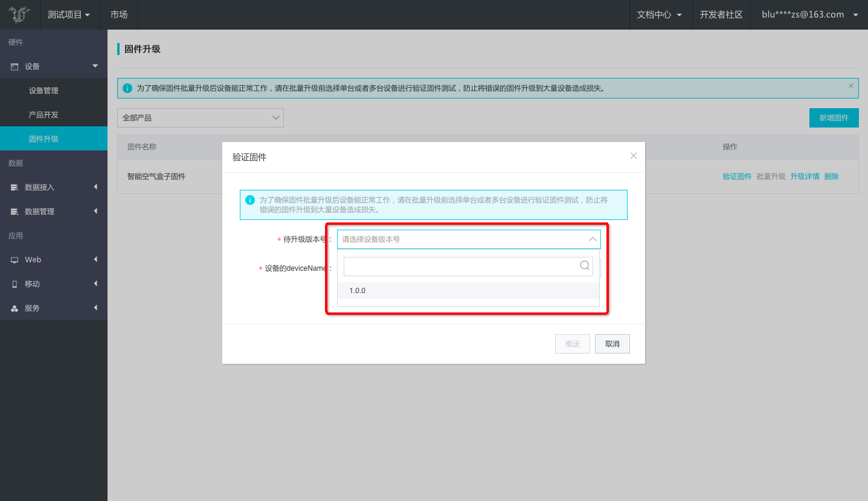Open the 全部产品 product filter dropdown
The image size is (868, 501).
coord(201,118)
